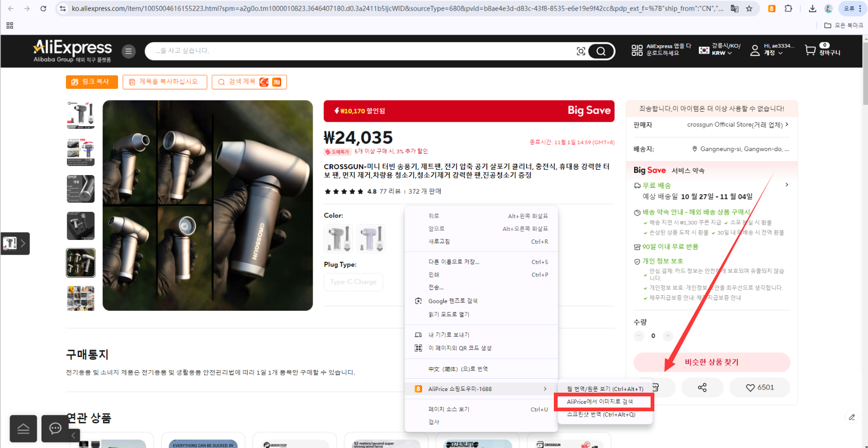Increase quantity with the plus stepper
The image size is (868, 448).
tap(668, 336)
